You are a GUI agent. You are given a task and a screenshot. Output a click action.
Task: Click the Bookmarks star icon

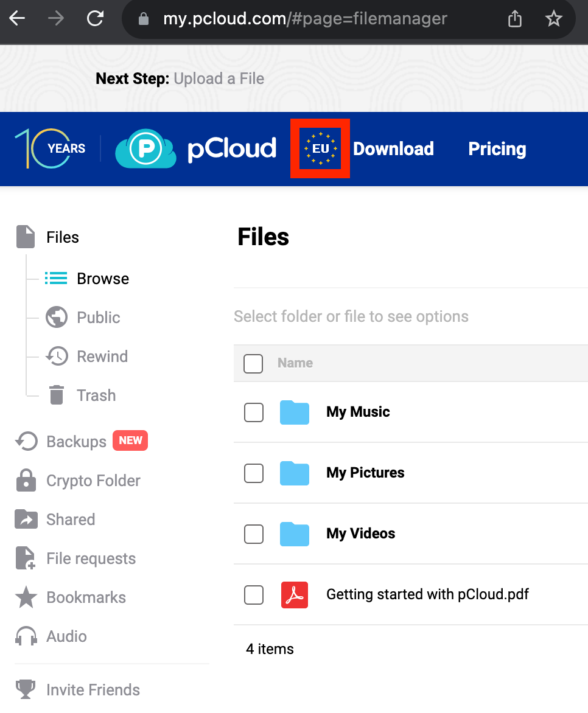click(x=26, y=597)
